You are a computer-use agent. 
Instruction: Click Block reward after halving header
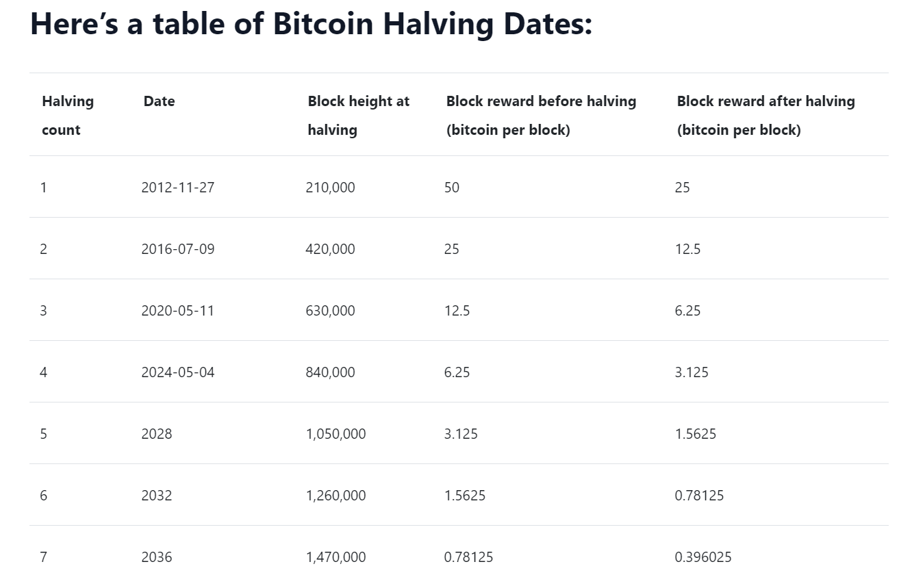pos(765,115)
